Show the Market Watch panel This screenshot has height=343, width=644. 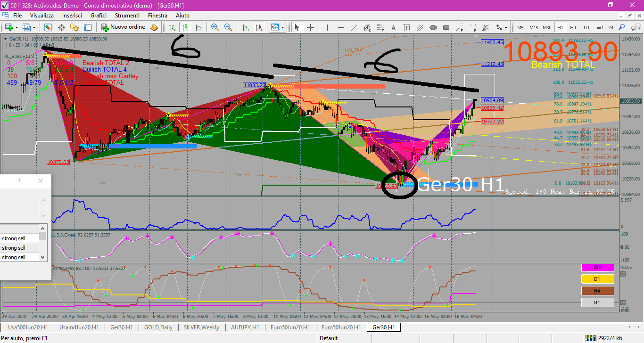pyautogui.click(x=48, y=27)
